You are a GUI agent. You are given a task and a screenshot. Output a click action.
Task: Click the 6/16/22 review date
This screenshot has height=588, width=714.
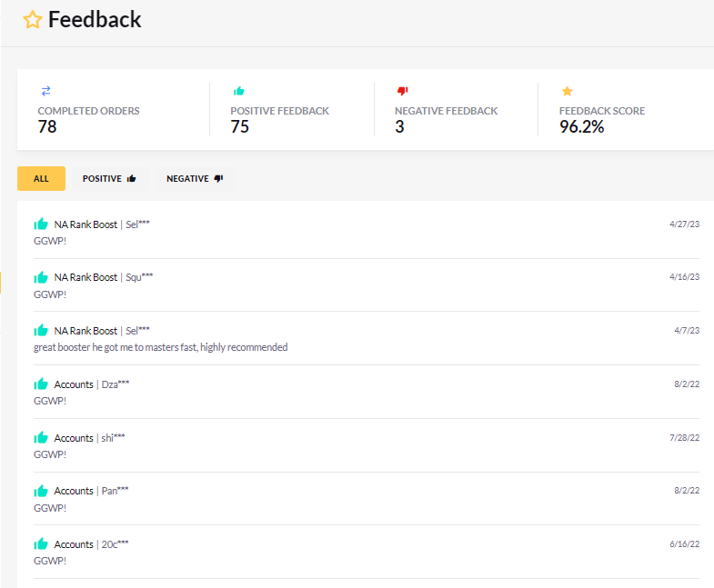pos(684,543)
